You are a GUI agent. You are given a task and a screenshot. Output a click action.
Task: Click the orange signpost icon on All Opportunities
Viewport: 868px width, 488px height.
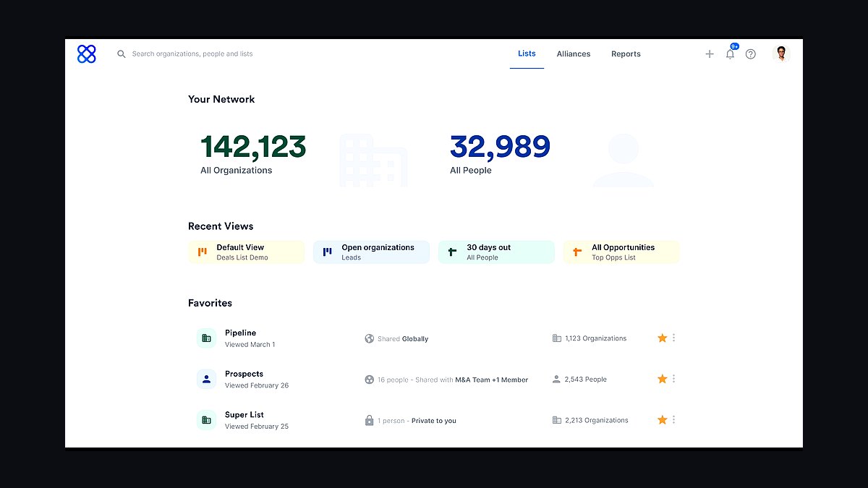[577, 252]
